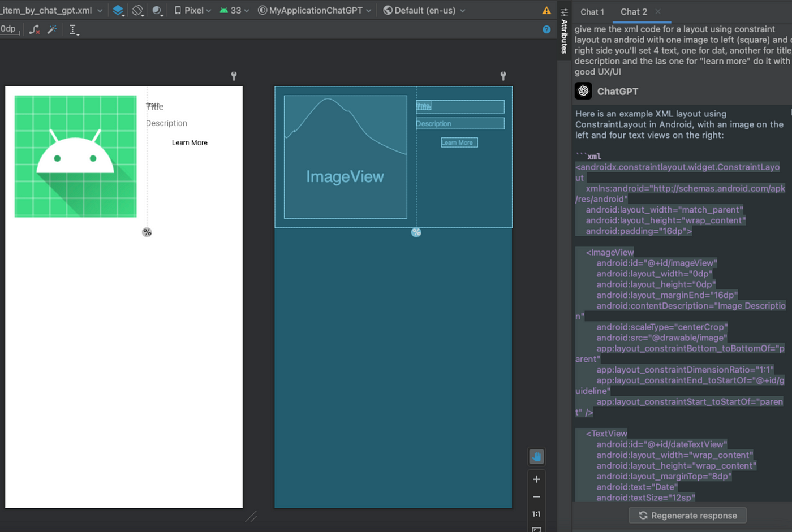
Task: Select the Title text in design preview
Action: [155, 106]
